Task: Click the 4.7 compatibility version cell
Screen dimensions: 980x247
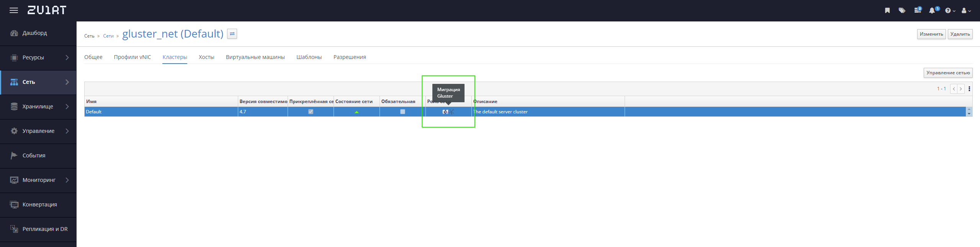Action: 263,112
